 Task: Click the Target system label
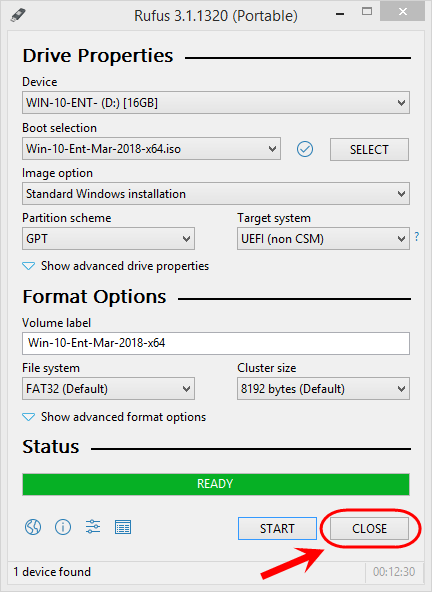274,218
